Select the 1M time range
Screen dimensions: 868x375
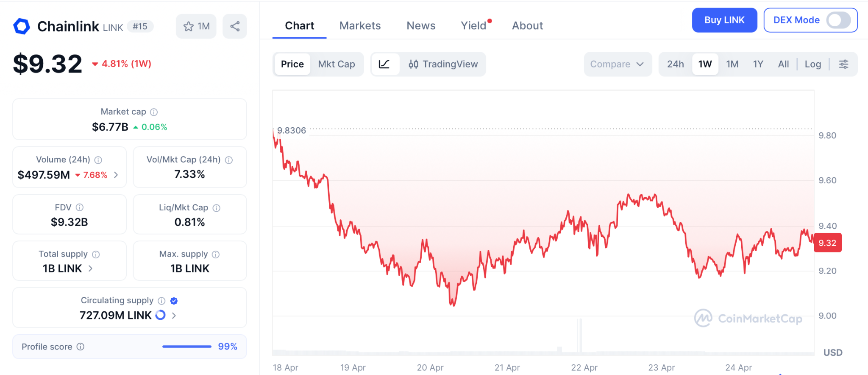click(732, 64)
